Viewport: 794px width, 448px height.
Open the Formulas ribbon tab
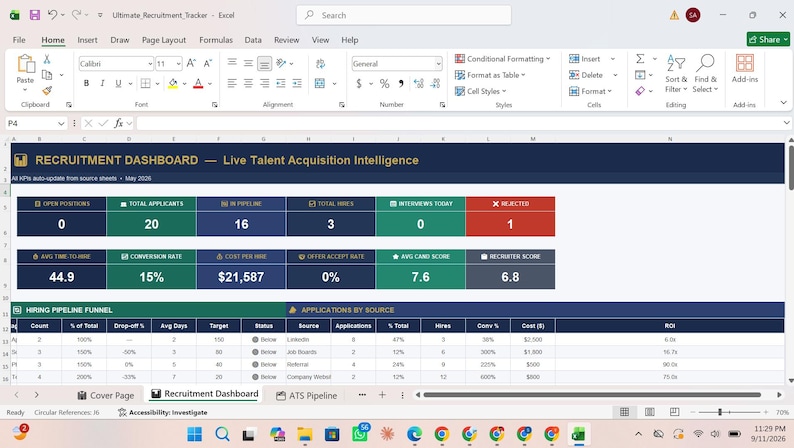[x=216, y=40]
